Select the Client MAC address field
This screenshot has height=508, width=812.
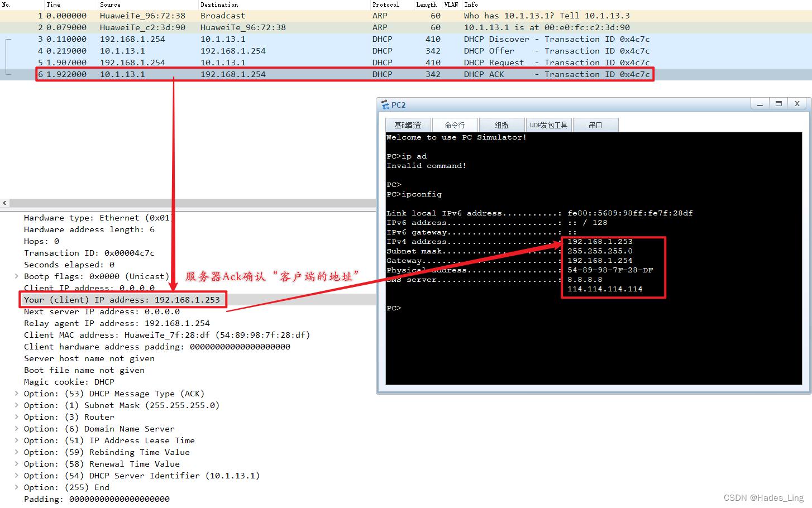pos(167,335)
